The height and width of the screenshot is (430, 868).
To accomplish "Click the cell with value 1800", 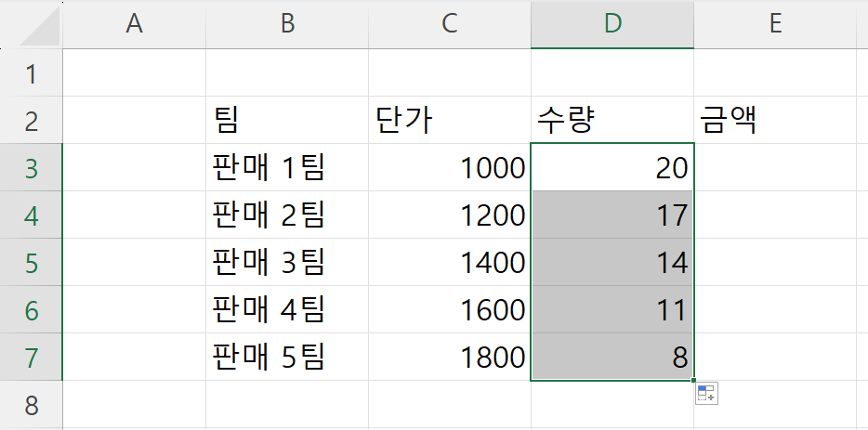I will 450,357.
